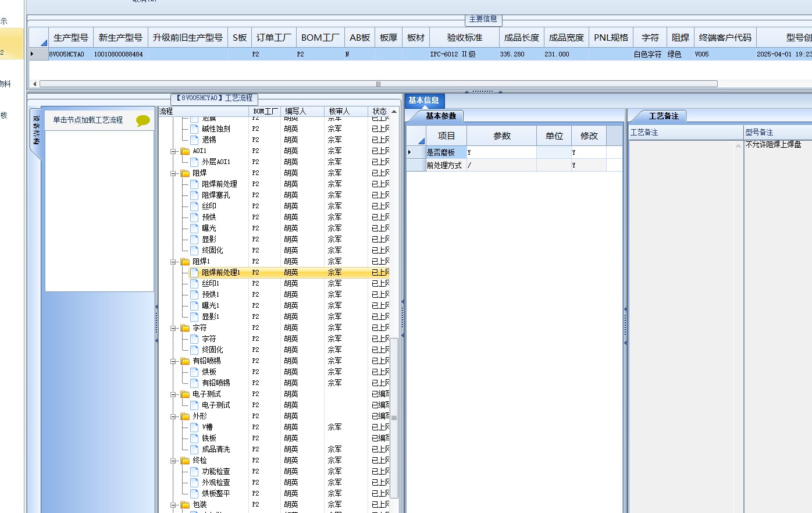The width and height of the screenshot is (812, 513).
Task: Click the process tree vertical scrollbar thumb
Action: click(x=394, y=418)
